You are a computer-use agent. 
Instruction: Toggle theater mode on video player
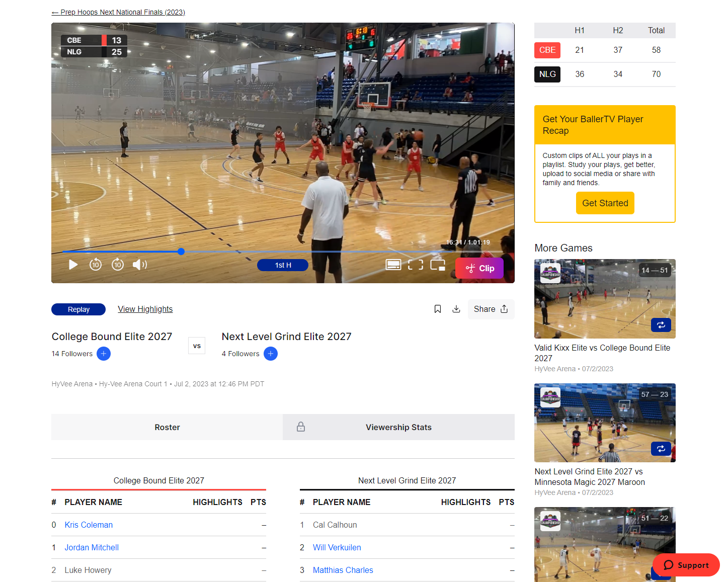(393, 265)
